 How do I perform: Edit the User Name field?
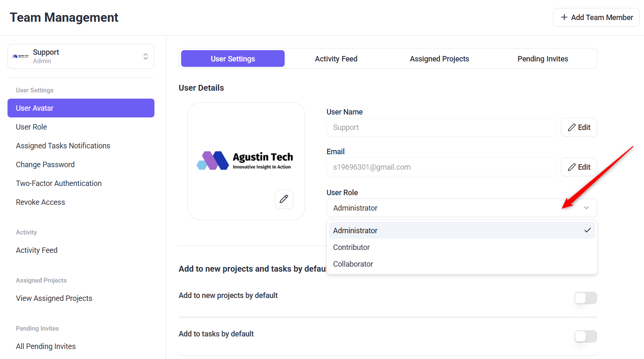tap(578, 127)
